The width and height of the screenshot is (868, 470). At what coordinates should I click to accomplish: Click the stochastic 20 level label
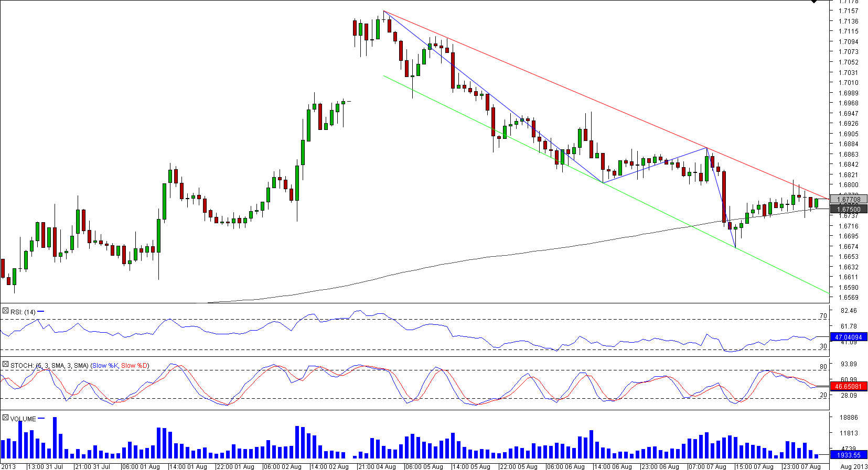click(823, 395)
